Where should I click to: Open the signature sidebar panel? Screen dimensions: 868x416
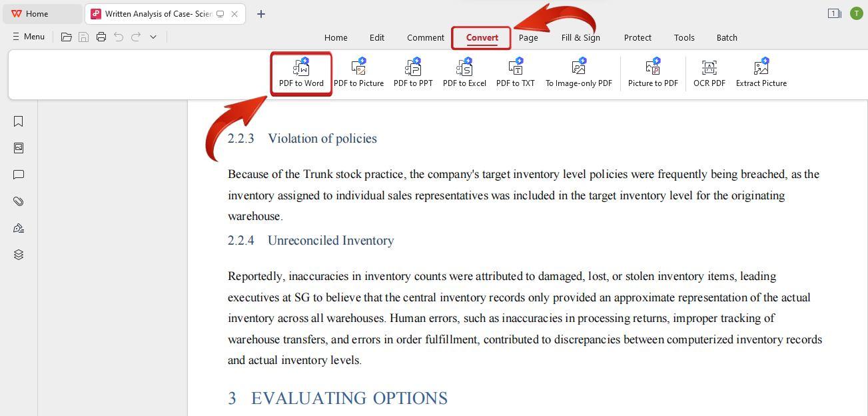[x=19, y=228]
